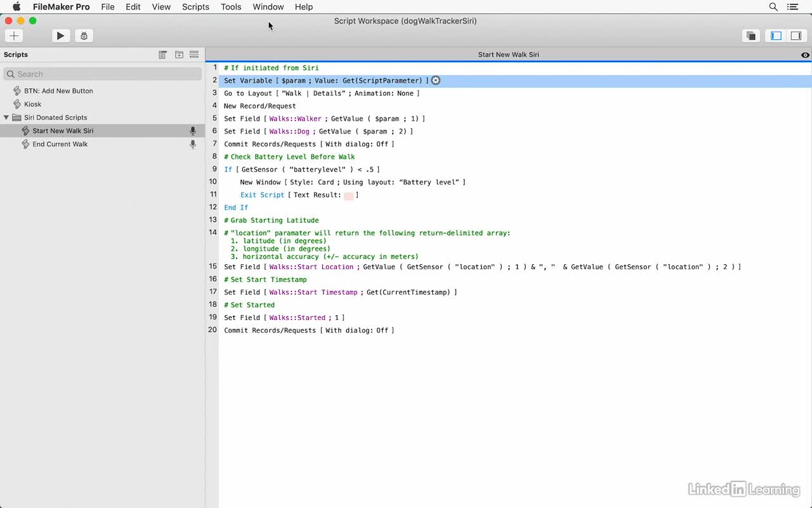This screenshot has height=508, width=812.
Task: Open the Help menu
Action: [x=304, y=7]
